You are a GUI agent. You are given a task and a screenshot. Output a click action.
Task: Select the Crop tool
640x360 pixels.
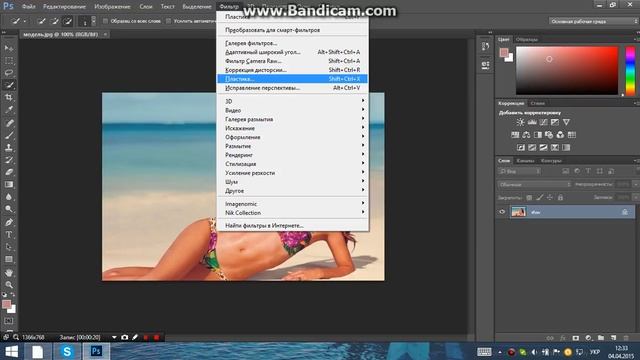coord(9,98)
